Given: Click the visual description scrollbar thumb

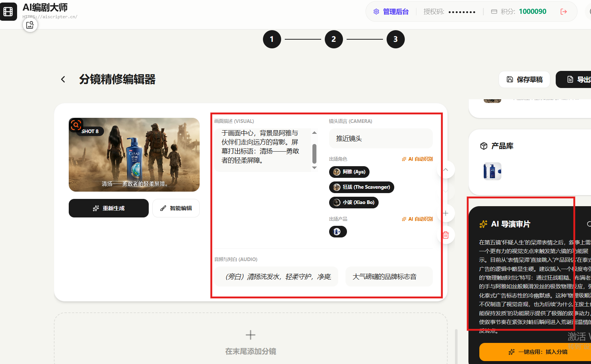Looking at the screenshot, I should (314, 153).
